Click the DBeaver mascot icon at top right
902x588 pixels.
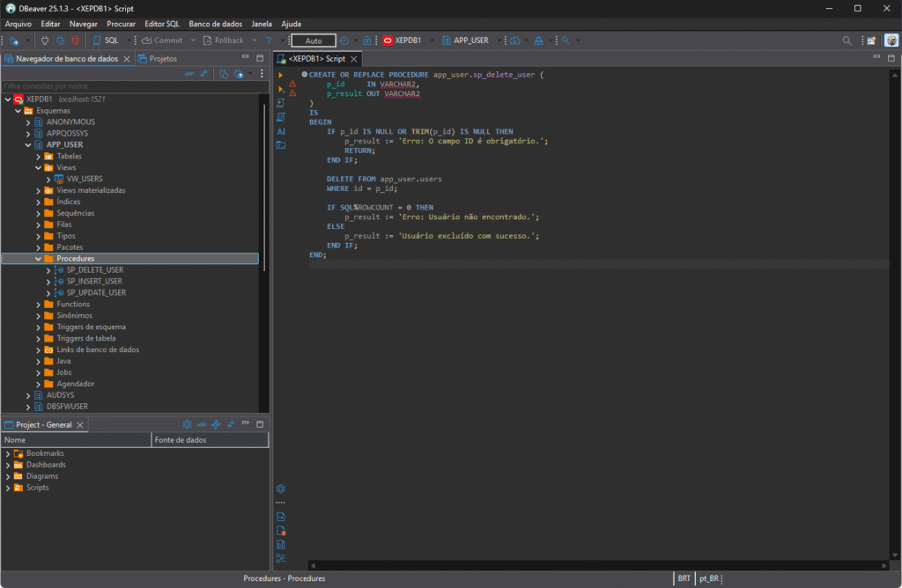891,40
